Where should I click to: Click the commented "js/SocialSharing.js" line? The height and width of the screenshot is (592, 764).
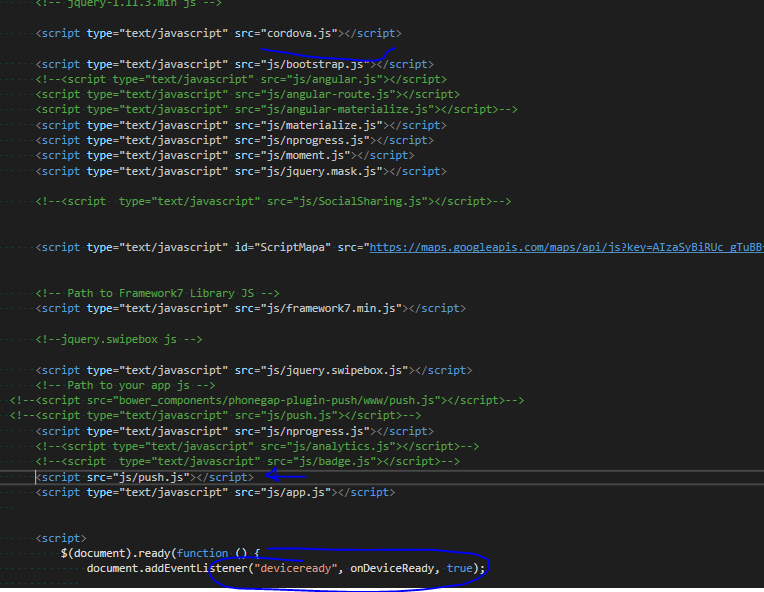(273, 201)
